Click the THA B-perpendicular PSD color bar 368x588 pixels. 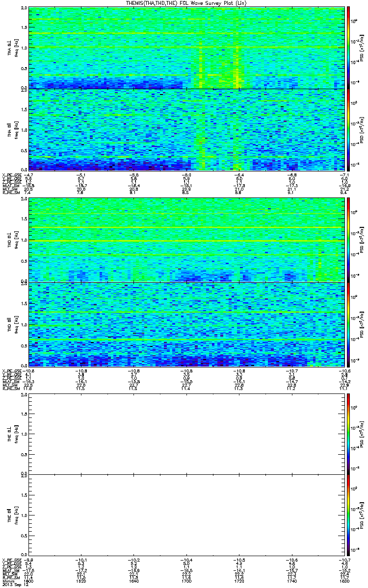[349, 48]
